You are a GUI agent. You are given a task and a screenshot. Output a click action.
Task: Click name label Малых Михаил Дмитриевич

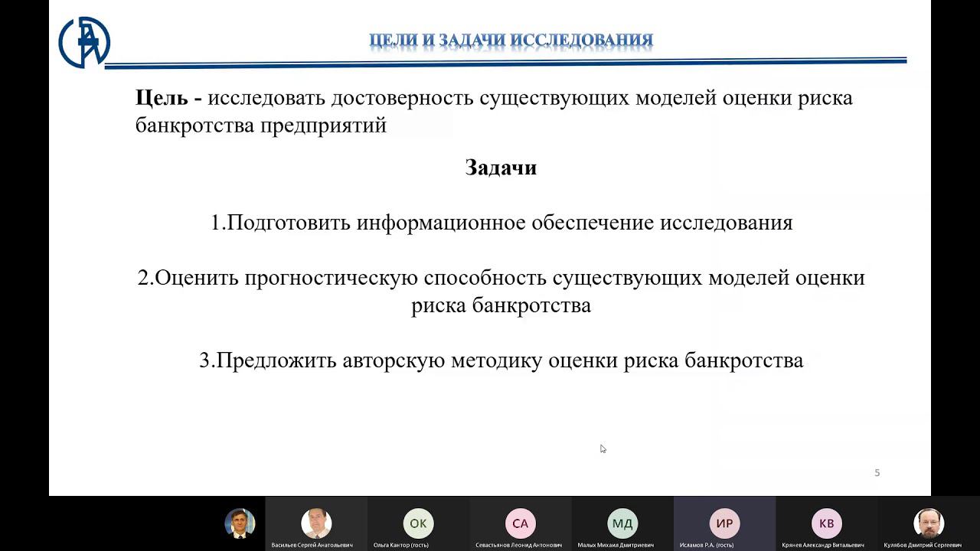click(x=616, y=545)
